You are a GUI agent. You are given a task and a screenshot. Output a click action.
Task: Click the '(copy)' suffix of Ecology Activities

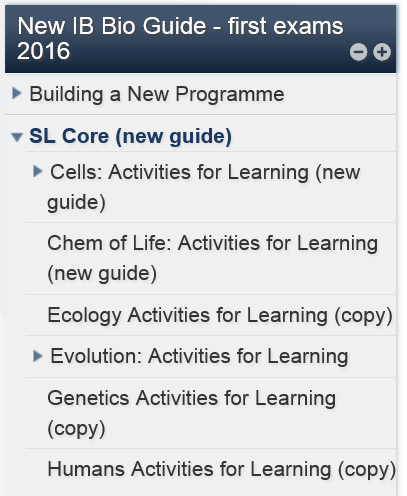pos(364,316)
